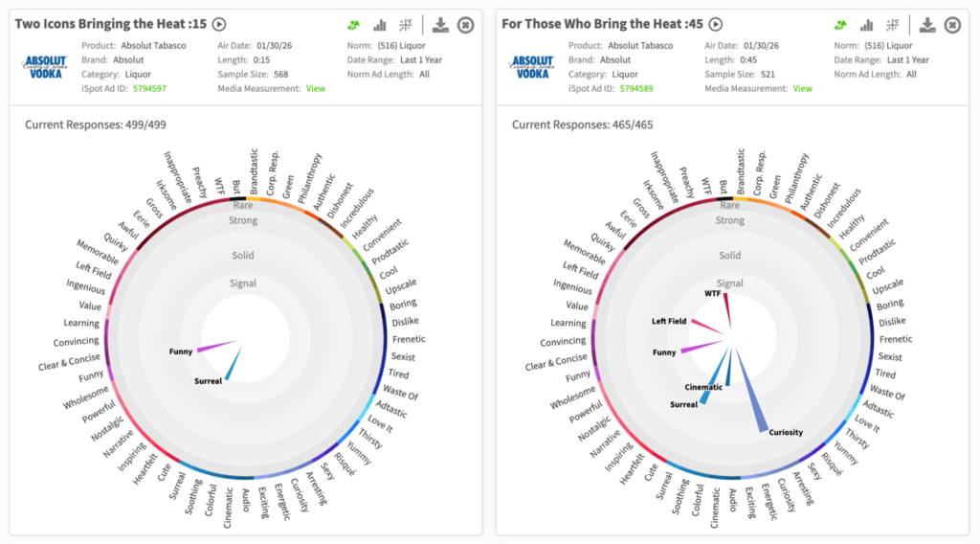This screenshot has height=544, width=980.
Task: Play the "For Those Who Bring the Heat :45" ad
Action: (716, 25)
